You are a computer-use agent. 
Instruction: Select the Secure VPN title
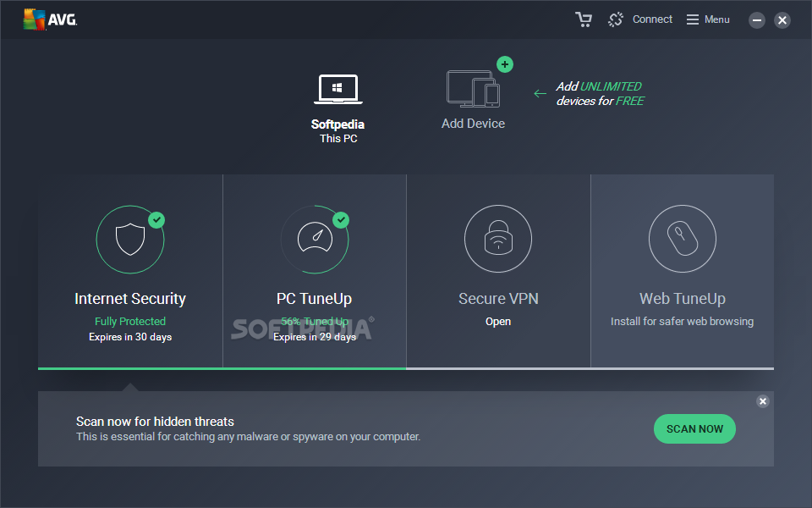click(x=498, y=299)
